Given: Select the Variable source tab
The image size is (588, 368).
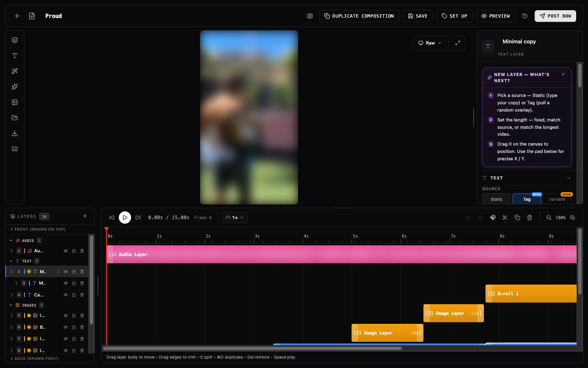Looking at the screenshot, I should coord(557,199).
